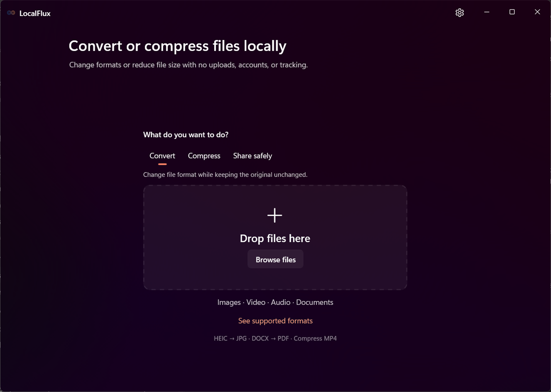Click the "Change file format while keeping" description
Screen dimensions: 551x392
[225, 175]
